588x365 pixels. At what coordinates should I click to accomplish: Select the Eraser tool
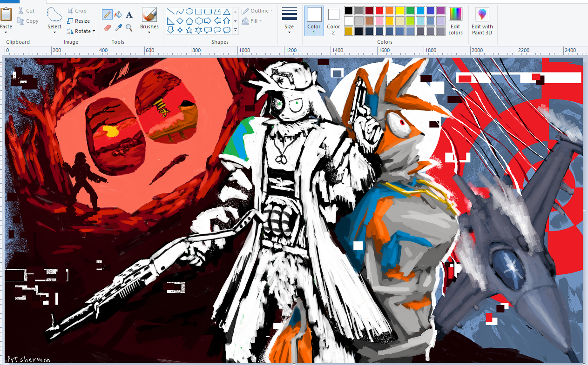107,28
